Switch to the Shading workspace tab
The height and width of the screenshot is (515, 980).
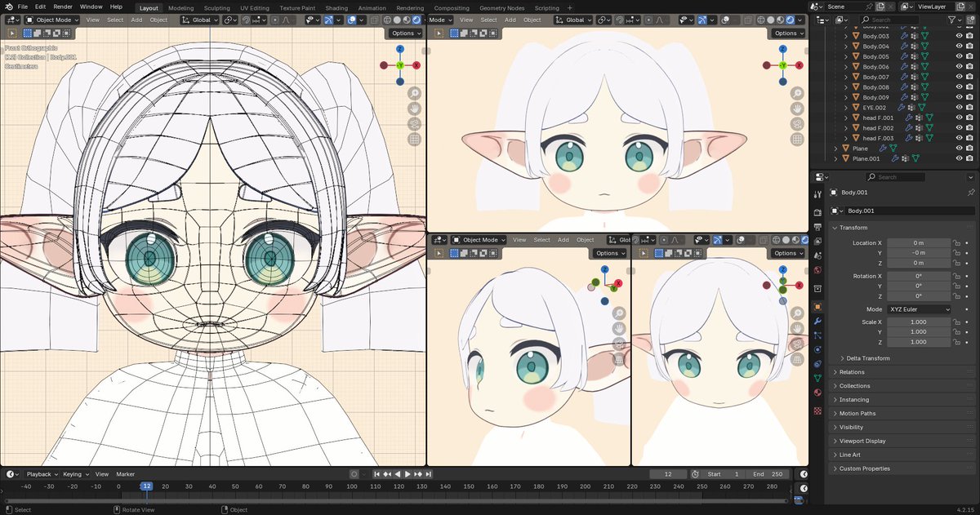click(x=336, y=7)
